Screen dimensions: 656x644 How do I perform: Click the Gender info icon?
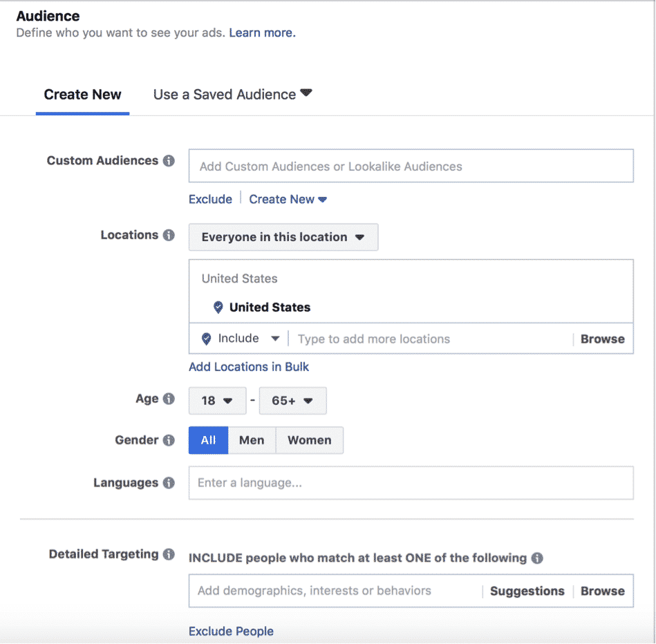pyautogui.click(x=169, y=440)
